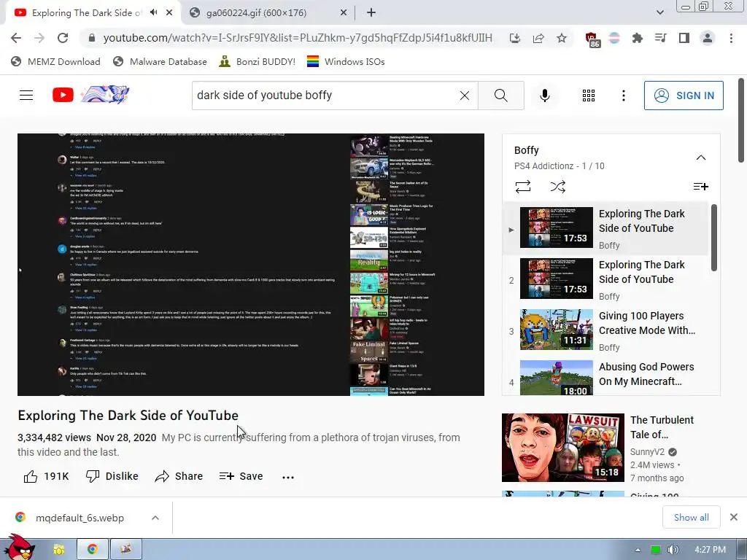Click the 4:27 PM clock
The height and width of the screenshot is (560, 747).
[710, 550]
